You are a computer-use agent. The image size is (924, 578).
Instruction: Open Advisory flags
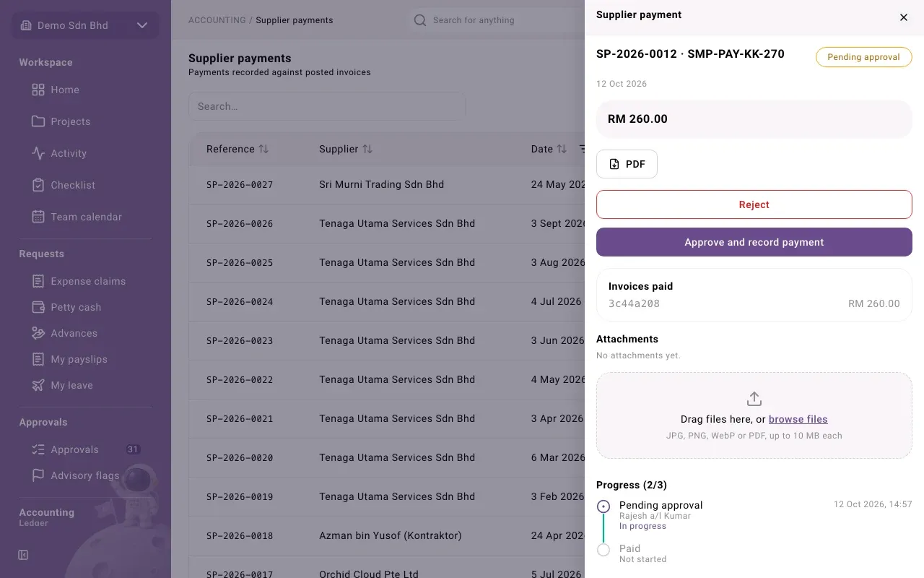click(x=85, y=475)
